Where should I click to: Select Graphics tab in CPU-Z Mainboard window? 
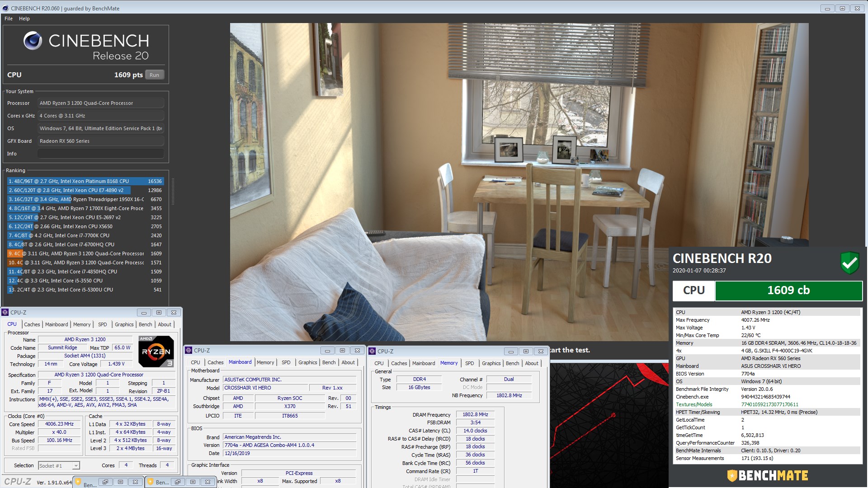click(x=308, y=362)
